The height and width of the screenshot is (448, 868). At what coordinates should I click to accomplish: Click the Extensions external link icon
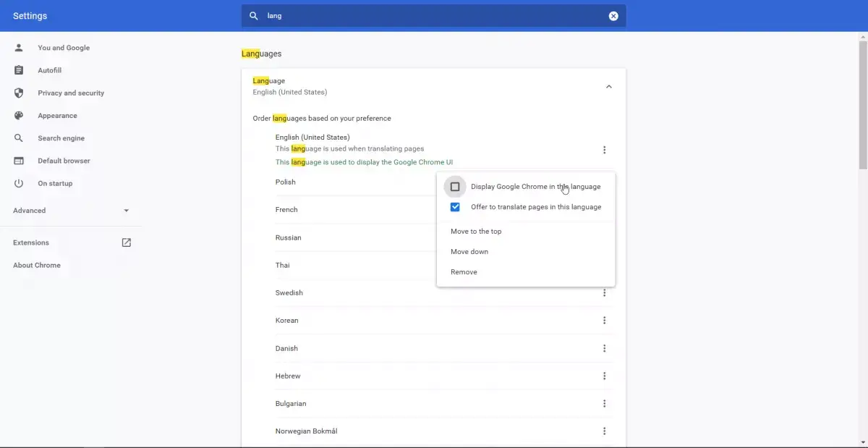pyautogui.click(x=127, y=242)
